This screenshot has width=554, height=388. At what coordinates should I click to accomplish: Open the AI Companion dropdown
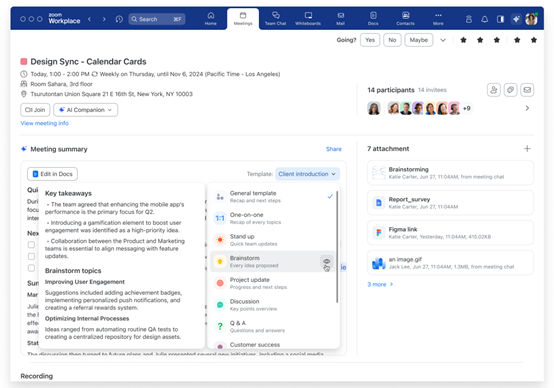86,110
